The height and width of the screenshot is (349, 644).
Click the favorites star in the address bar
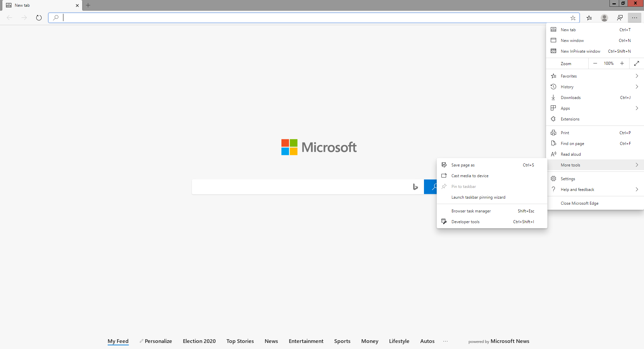(x=573, y=18)
